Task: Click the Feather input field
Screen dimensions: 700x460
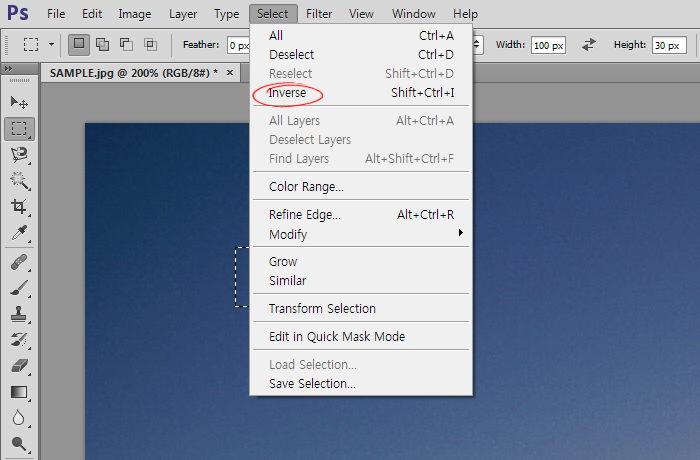Action: [238, 45]
